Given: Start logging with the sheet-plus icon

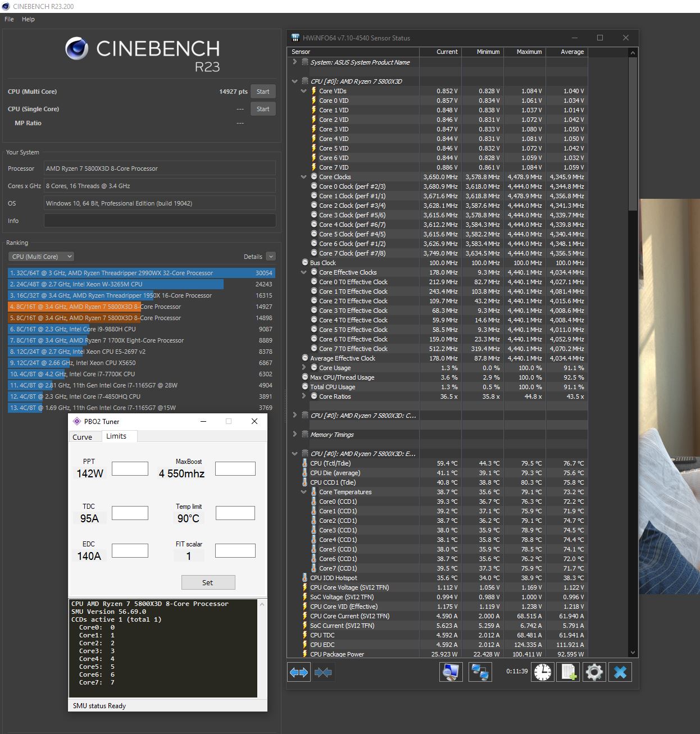Looking at the screenshot, I should point(568,672).
